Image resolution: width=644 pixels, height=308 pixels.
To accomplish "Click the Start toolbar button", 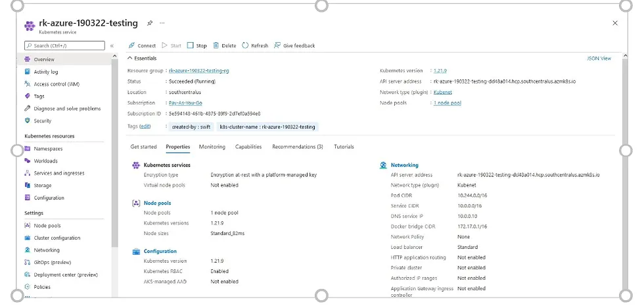I will pos(172,45).
